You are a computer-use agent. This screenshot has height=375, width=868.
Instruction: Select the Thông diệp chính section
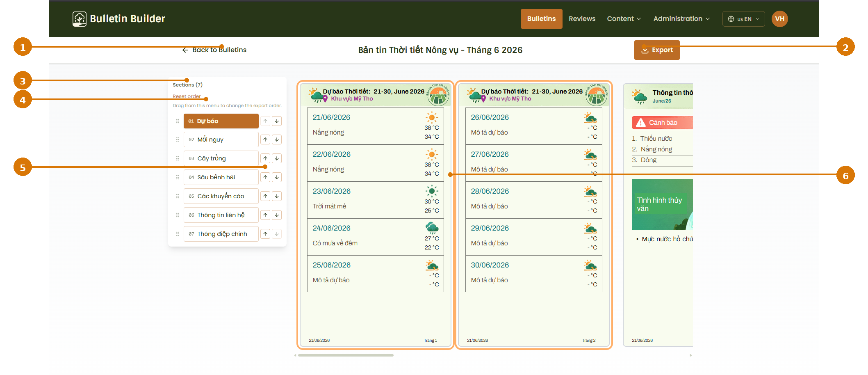point(221,234)
